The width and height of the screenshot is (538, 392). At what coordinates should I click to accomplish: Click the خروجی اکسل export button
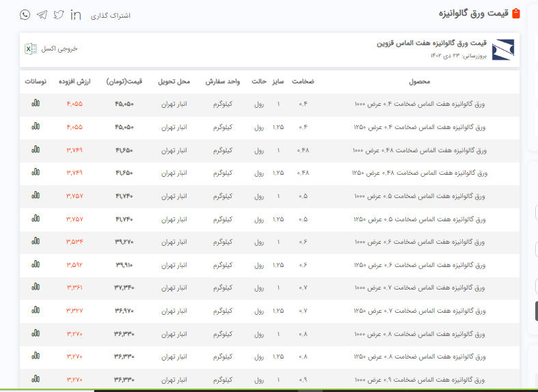tap(59, 48)
